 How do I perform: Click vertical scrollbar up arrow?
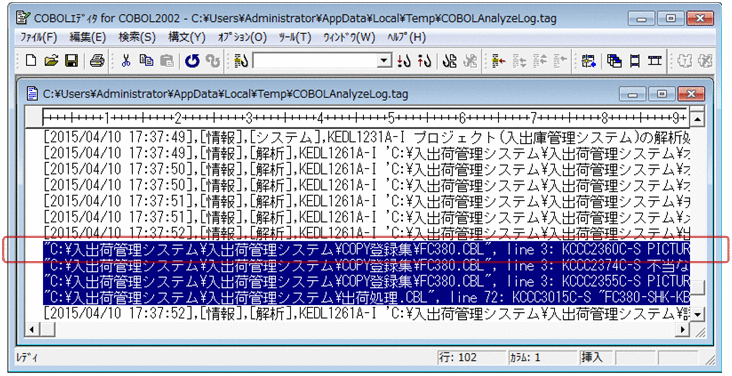[697, 119]
